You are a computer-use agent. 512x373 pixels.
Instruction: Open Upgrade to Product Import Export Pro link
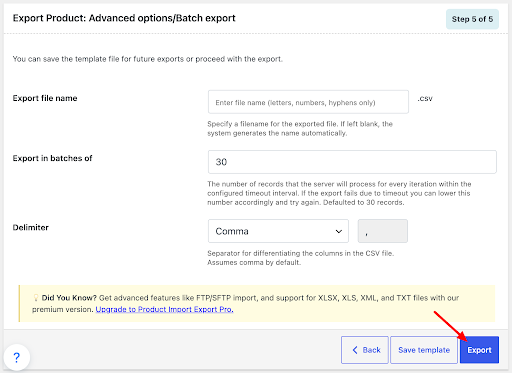pos(164,309)
